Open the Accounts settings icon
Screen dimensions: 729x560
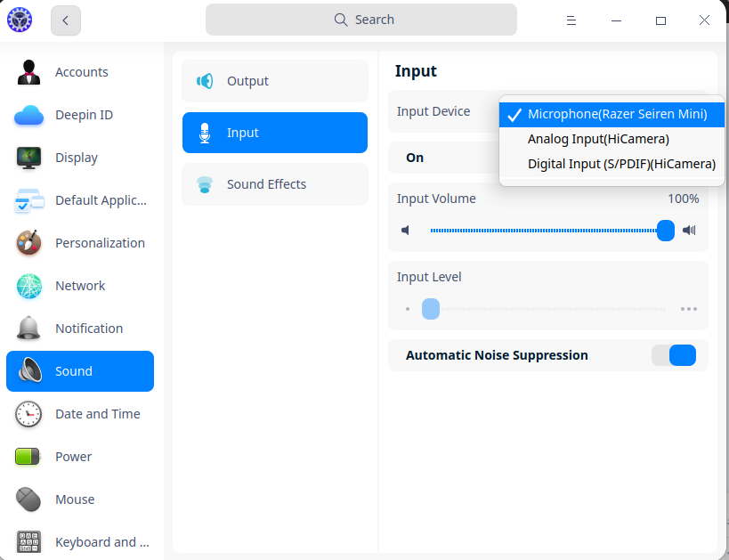(x=28, y=72)
